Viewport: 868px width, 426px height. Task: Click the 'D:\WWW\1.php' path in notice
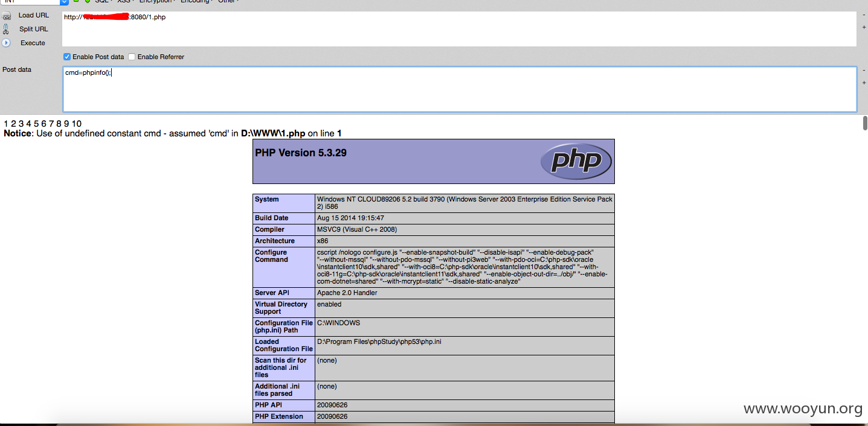pos(273,133)
